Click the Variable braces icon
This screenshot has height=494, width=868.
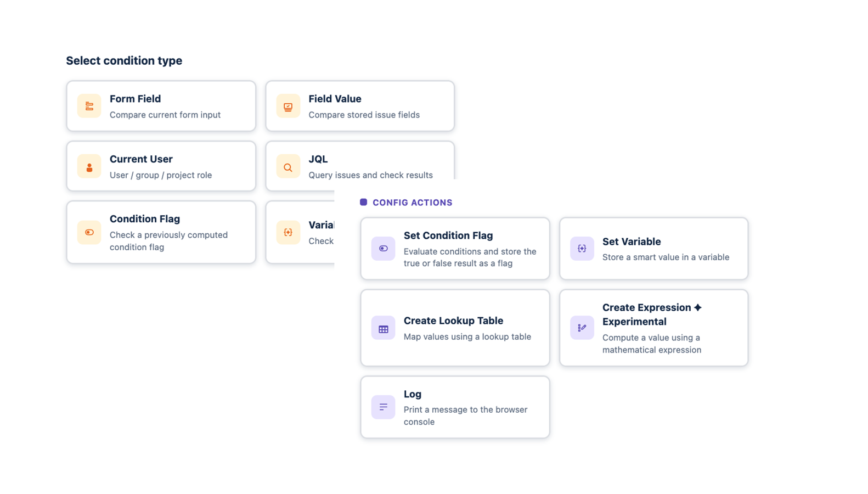click(x=288, y=232)
